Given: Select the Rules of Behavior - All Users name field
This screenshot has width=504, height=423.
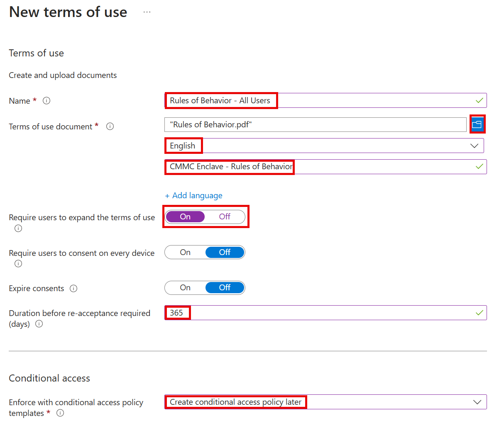Looking at the screenshot, I should coord(221,100).
